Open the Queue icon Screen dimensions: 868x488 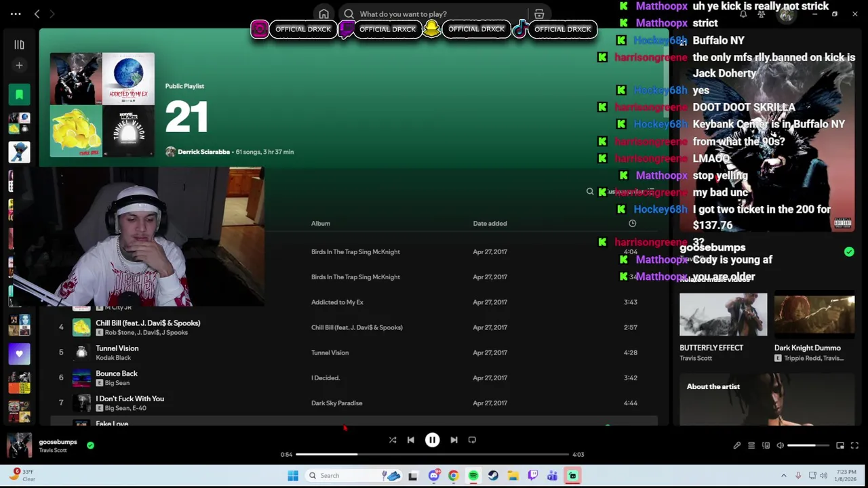751,445
